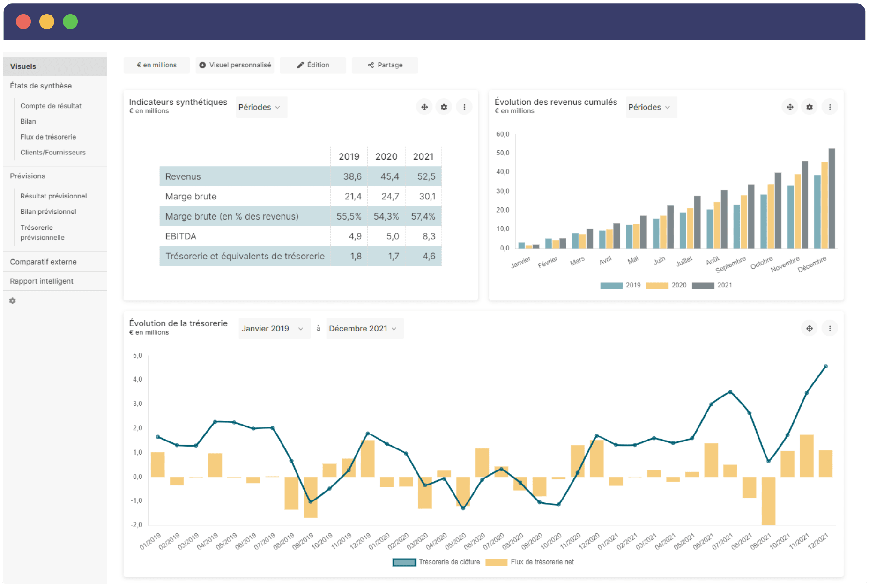Open three-dot menu of Évolution des revenus cumulés
Screen dimensions: 869x588
click(830, 107)
